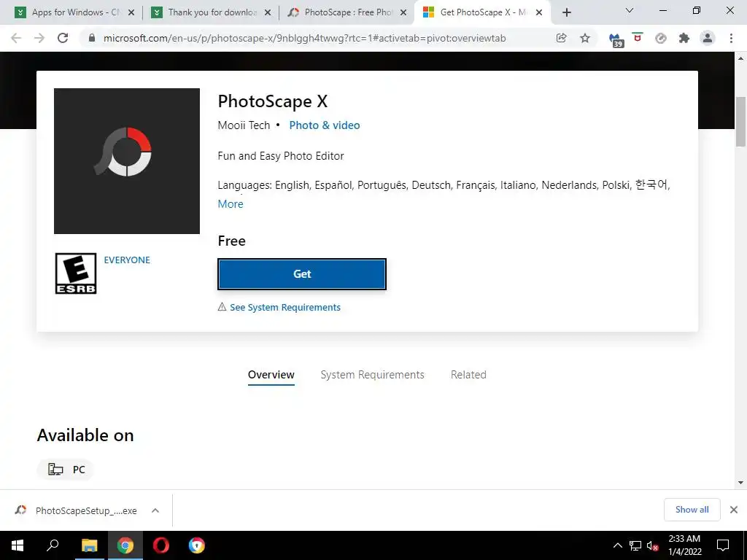Bookmark this page with the star icon
747x560 pixels.
(x=585, y=38)
